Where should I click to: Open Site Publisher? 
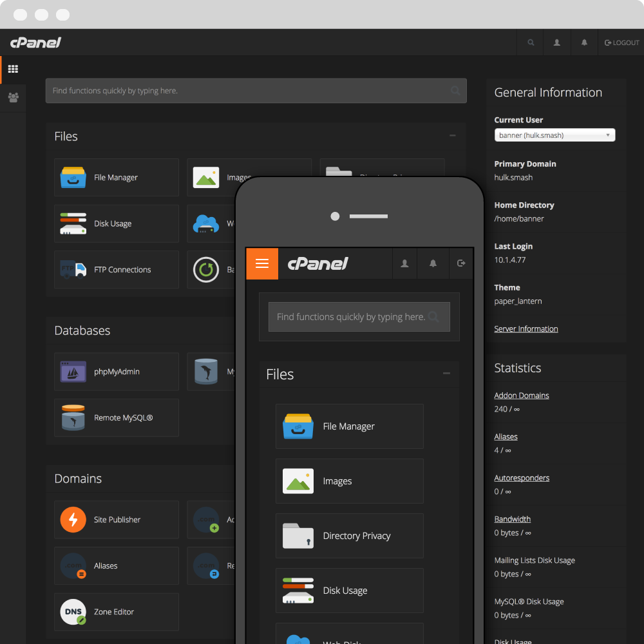(116, 520)
